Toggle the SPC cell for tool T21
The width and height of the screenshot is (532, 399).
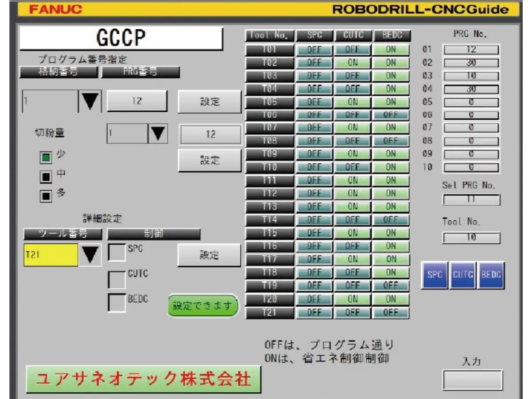[314, 313]
